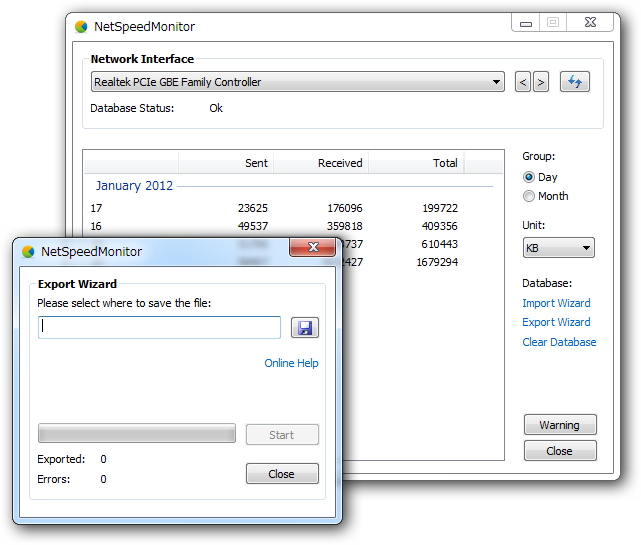641x545 pixels.
Task: Click the Warning button
Action: (560, 425)
